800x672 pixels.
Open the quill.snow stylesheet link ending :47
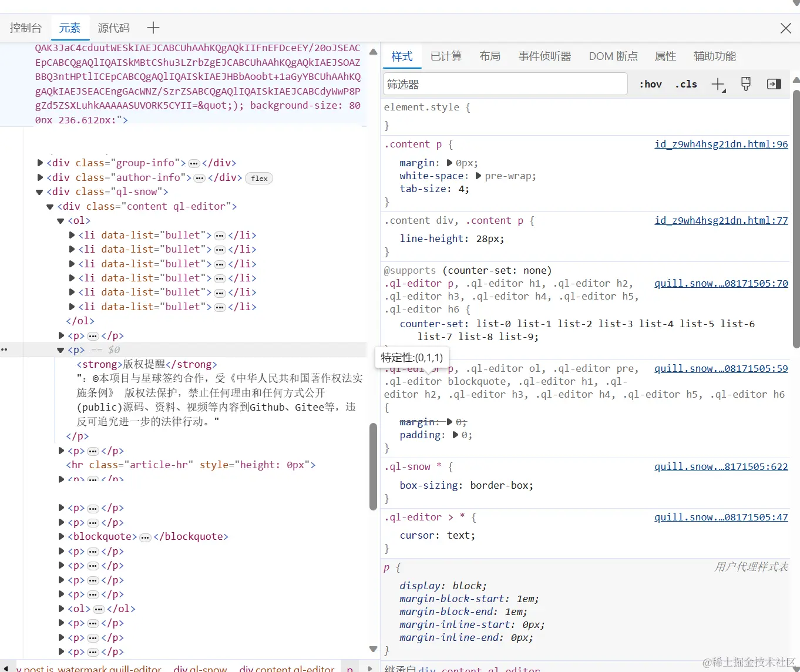pos(721,518)
